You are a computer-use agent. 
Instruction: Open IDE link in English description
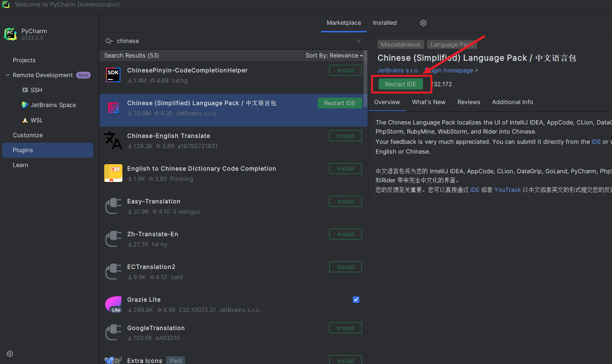pyautogui.click(x=596, y=142)
